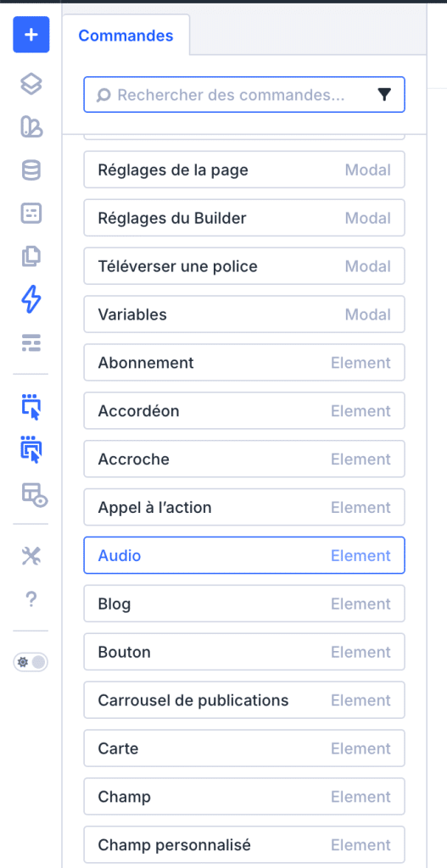
Task: Toggle the hover select cursor icon
Action: (x=31, y=407)
